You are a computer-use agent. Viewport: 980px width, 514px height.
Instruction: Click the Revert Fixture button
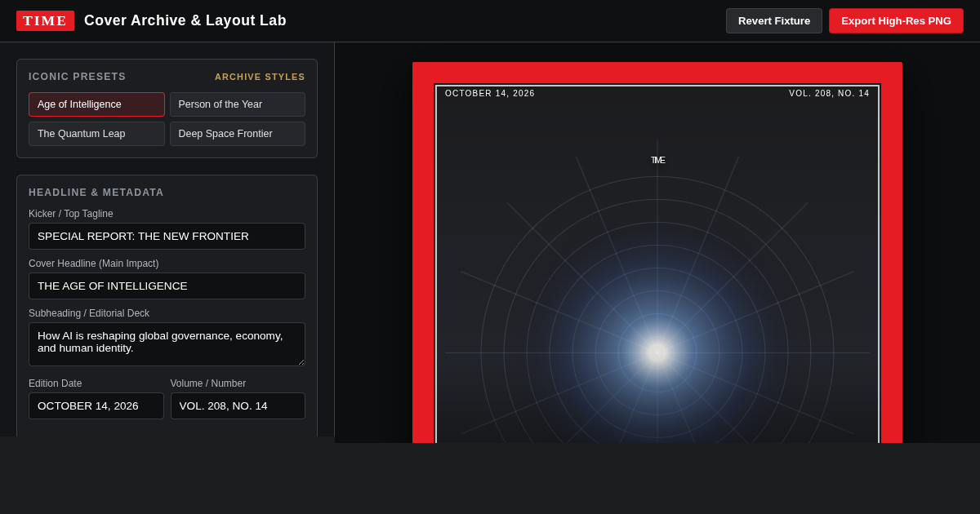coord(774,20)
